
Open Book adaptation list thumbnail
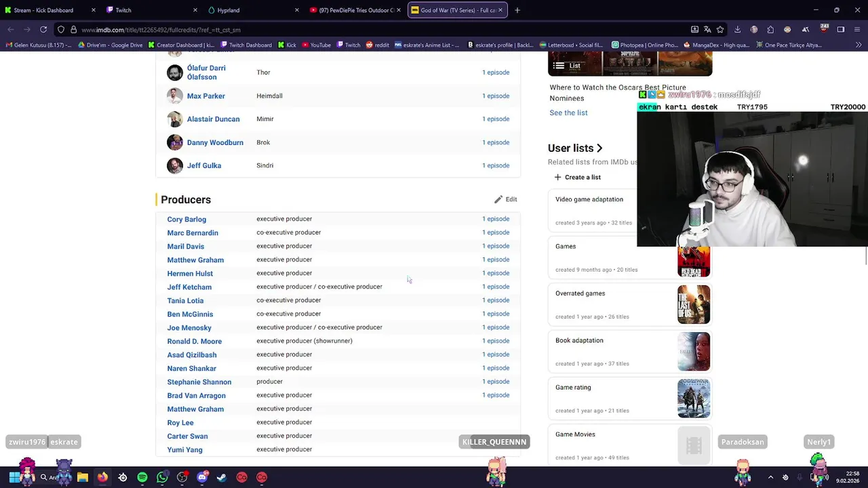pyautogui.click(x=694, y=352)
